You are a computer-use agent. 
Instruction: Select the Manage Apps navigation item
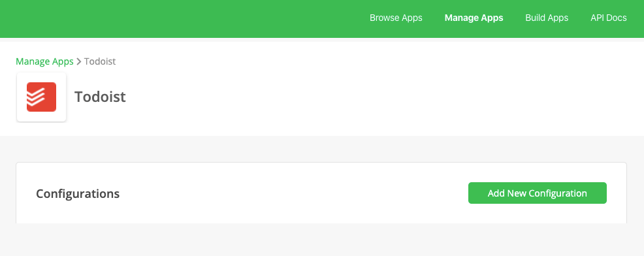click(x=474, y=18)
